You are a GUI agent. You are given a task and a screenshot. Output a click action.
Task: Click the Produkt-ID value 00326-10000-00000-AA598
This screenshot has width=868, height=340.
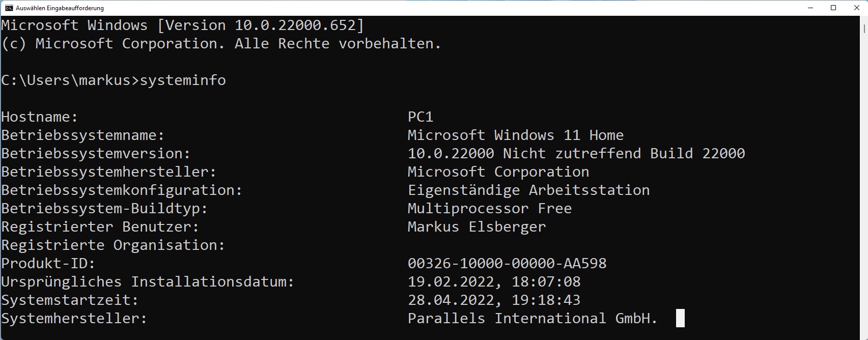(x=507, y=263)
